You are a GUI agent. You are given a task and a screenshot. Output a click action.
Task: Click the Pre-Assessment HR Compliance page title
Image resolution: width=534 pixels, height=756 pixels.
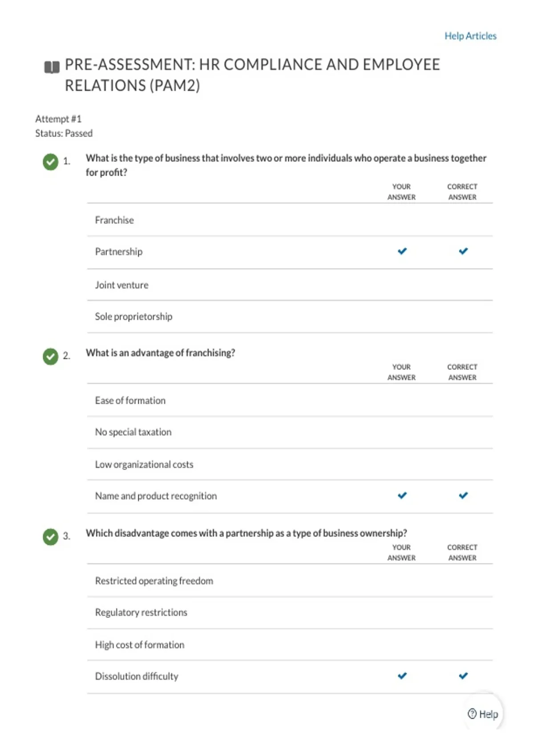click(252, 75)
